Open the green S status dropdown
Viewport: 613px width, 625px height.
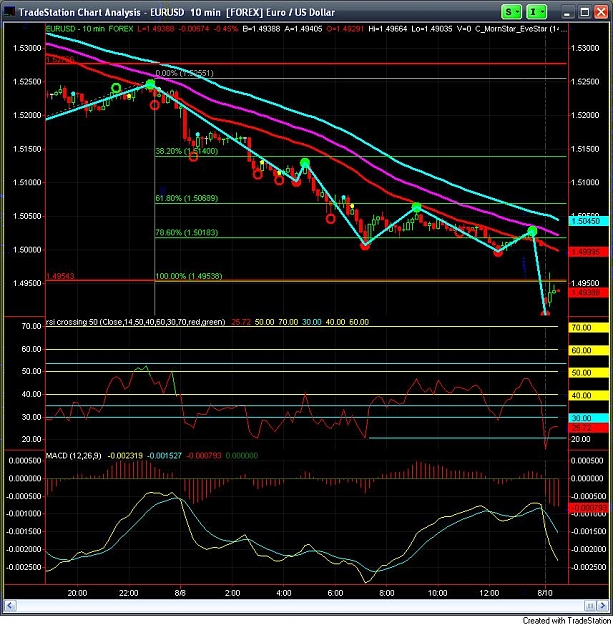tap(511, 12)
